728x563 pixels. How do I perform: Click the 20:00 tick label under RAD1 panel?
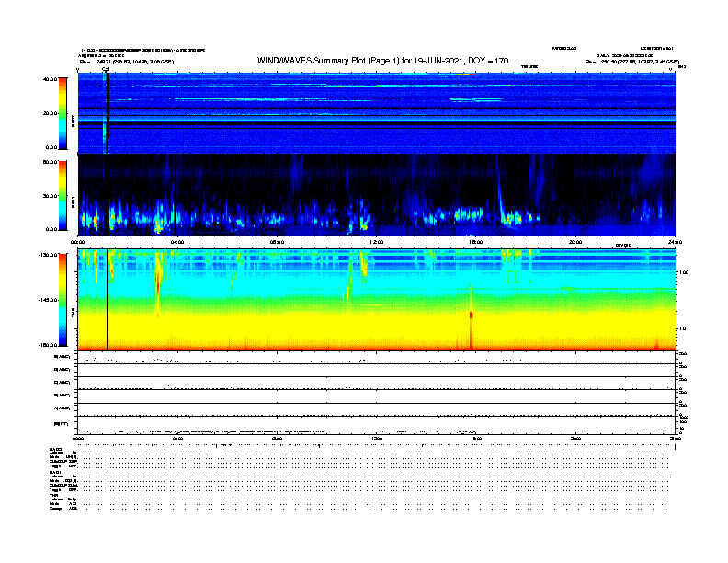pyautogui.click(x=575, y=242)
